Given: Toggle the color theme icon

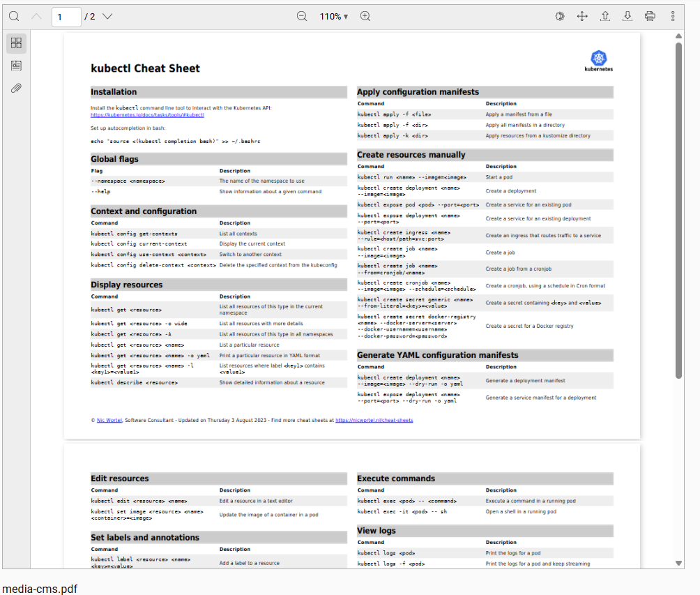Looking at the screenshot, I should pyautogui.click(x=559, y=16).
